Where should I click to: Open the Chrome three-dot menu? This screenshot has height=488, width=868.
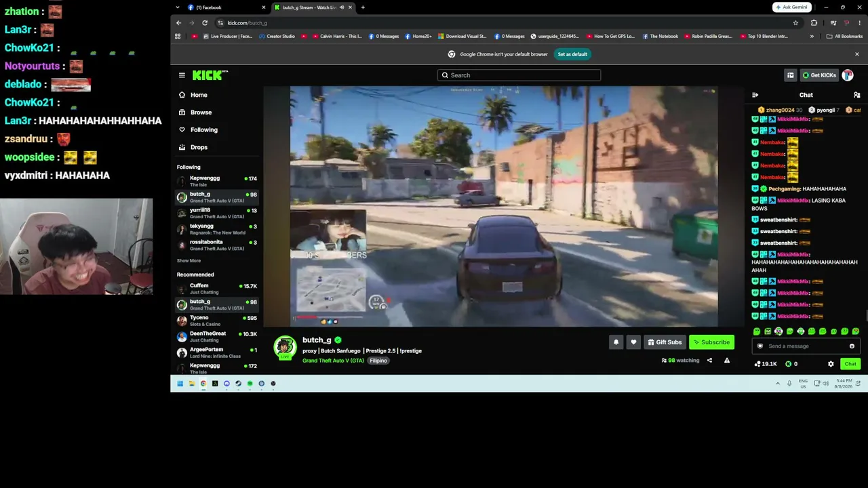[859, 23]
